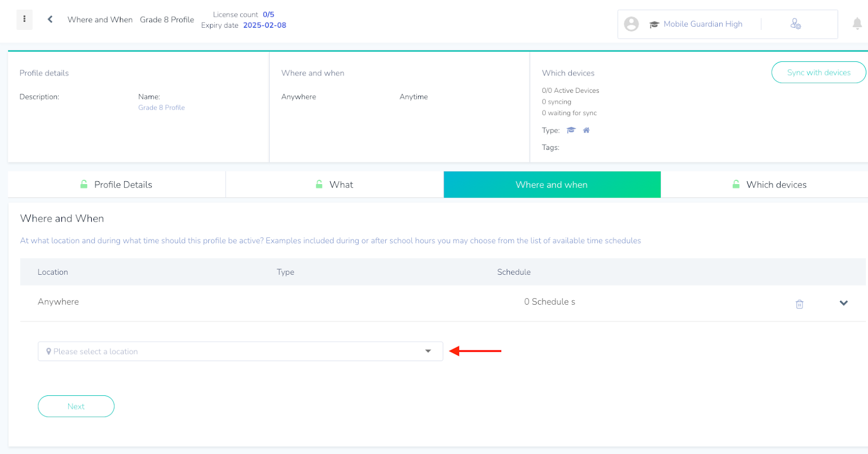The width and height of the screenshot is (868, 454).
Task: Switch to the Profile Details tab
Action: tap(117, 185)
